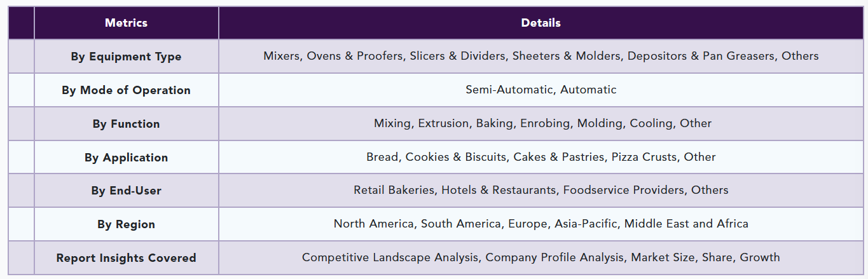Screen dimensions: 868x279
Task: Click the North America, South America regions cell
Action: click(x=541, y=224)
